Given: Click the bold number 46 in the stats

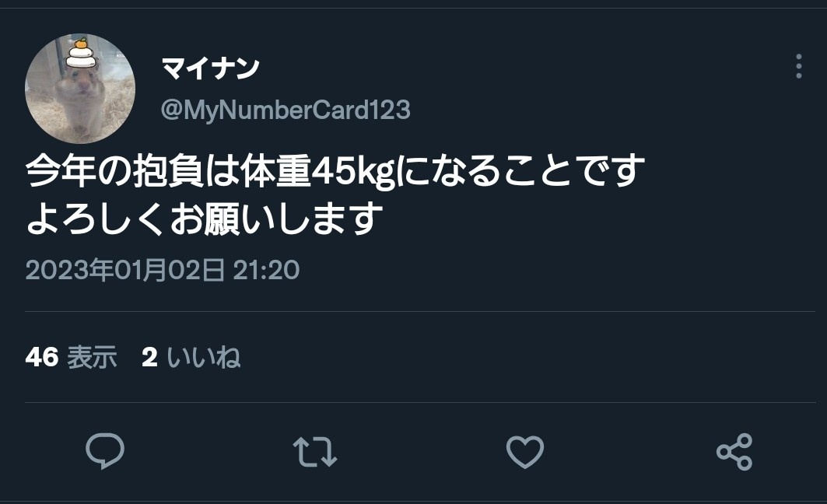Looking at the screenshot, I should tap(42, 358).
